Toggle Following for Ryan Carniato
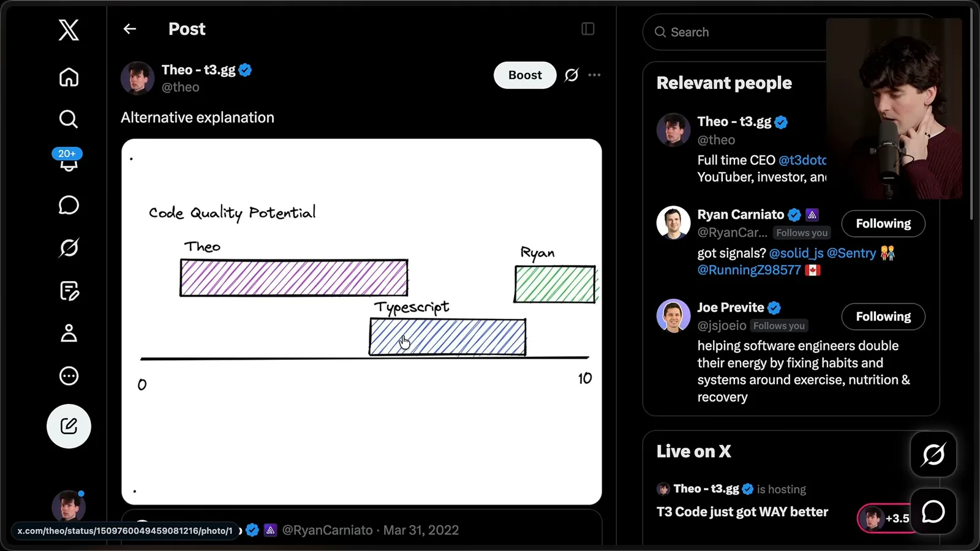 click(x=883, y=223)
